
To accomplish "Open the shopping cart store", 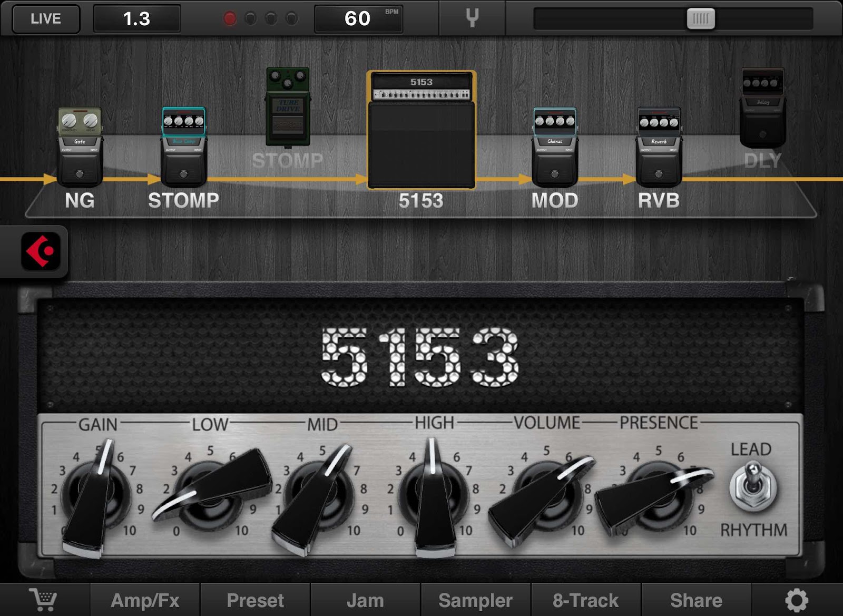I will pos(43,600).
